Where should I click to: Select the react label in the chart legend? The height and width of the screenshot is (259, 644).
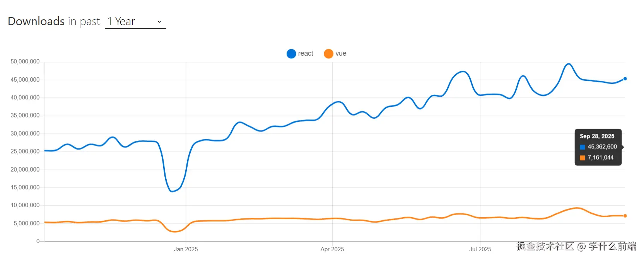(x=305, y=53)
